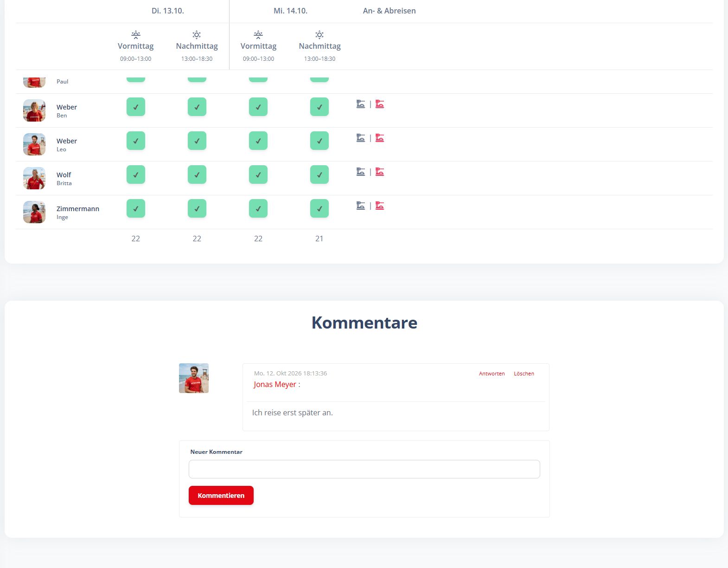Viewport: 728px width, 568px height.
Task: Click the total 21 under Wednesday Nachmittag
Action: pyautogui.click(x=319, y=239)
